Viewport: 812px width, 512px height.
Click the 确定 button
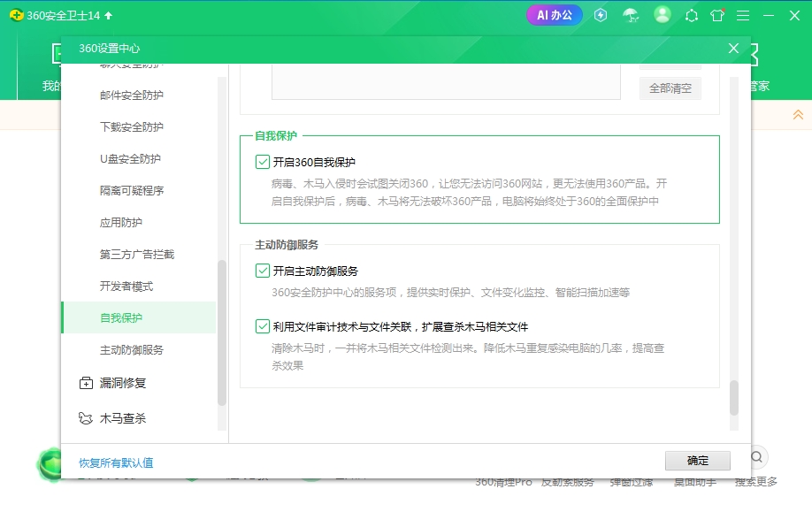[698, 461]
